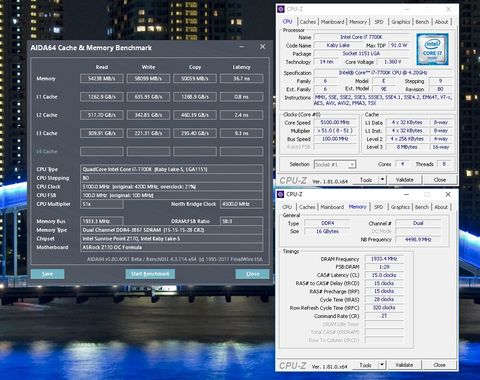The image size is (480, 380).
Task: Click the CPU Clock 5100.0 MHz field
Action: [172, 187]
